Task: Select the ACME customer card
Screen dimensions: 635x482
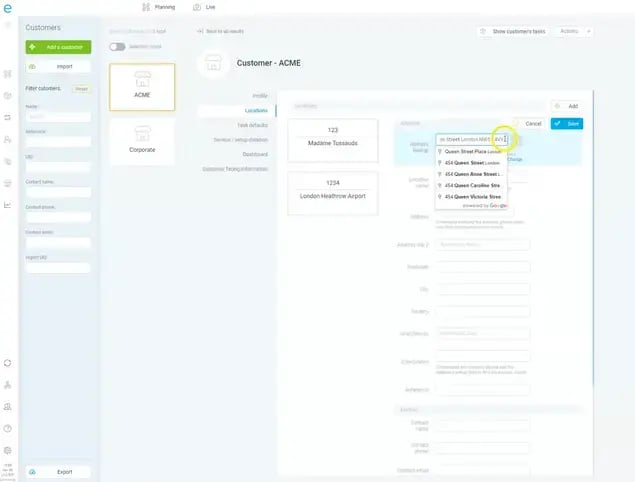Action: pos(142,87)
